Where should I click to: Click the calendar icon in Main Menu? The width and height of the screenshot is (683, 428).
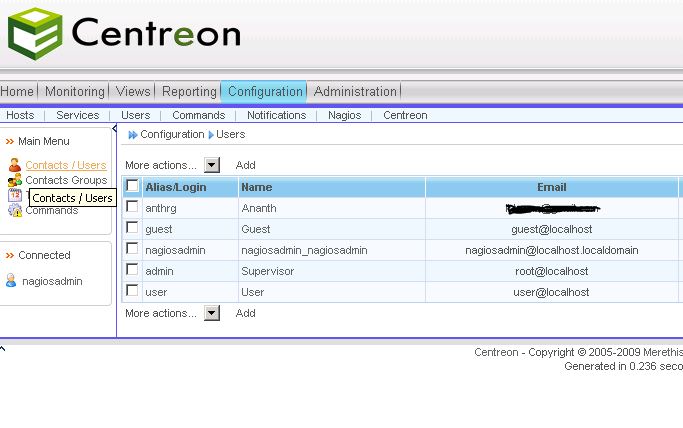[x=15, y=195]
